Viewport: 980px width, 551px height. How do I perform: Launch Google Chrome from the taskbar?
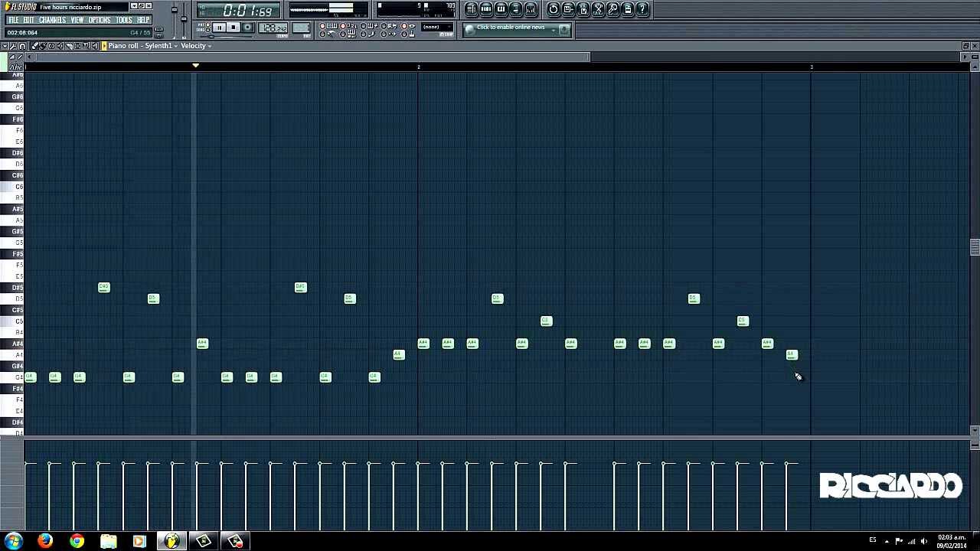pos(77,541)
